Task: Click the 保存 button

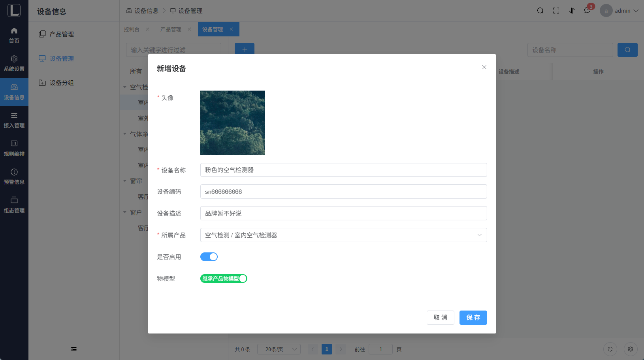Action: [x=473, y=318]
